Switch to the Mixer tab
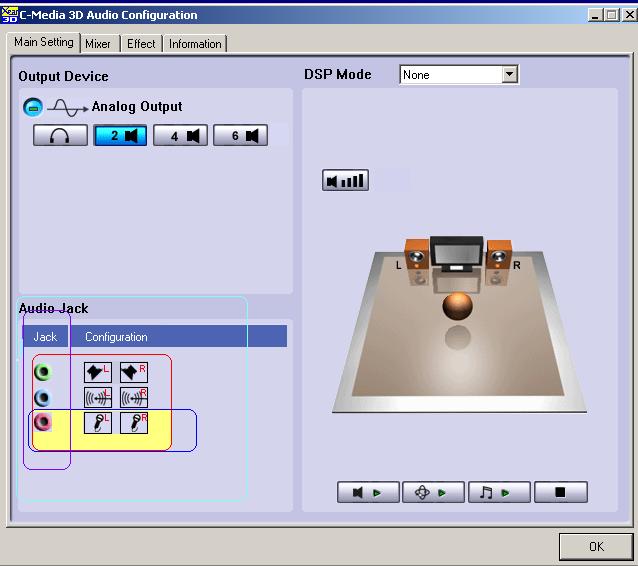The height and width of the screenshot is (566, 638). tap(98, 44)
